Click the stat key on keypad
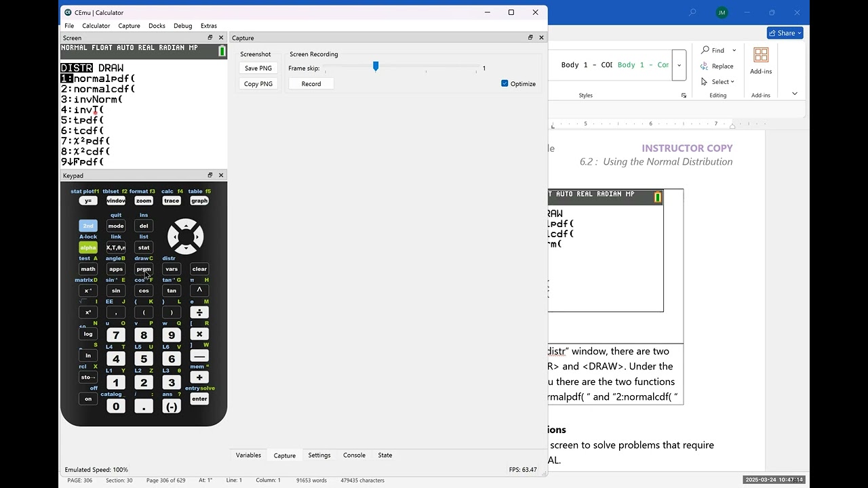The width and height of the screenshot is (868, 488). pyautogui.click(x=144, y=247)
